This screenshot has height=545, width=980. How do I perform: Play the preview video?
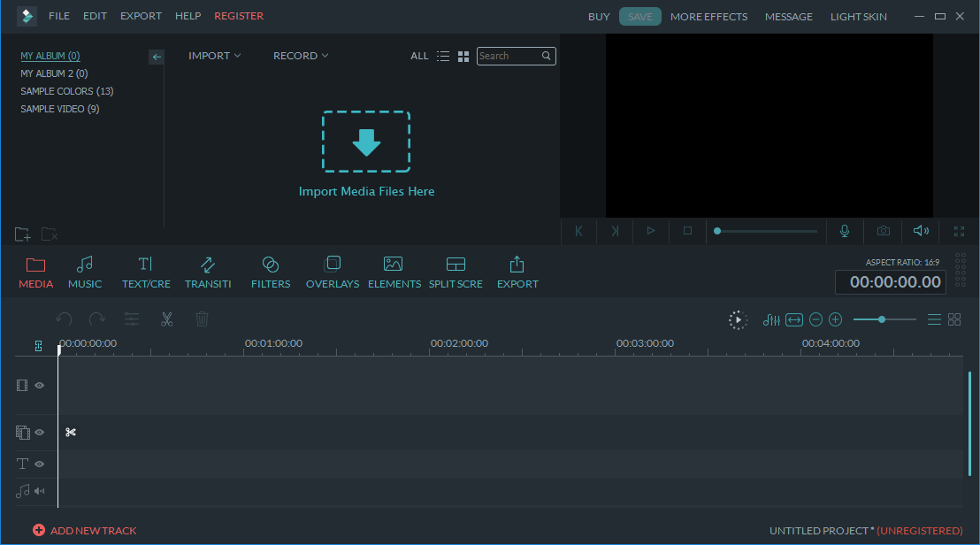651,231
